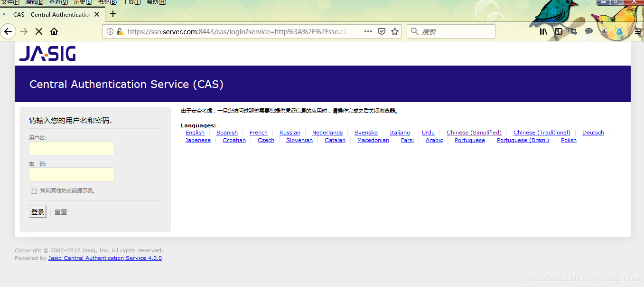This screenshot has width=644, height=287.
Task: Select the CAS – Central Authentication tab
Action: [x=51, y=14]
